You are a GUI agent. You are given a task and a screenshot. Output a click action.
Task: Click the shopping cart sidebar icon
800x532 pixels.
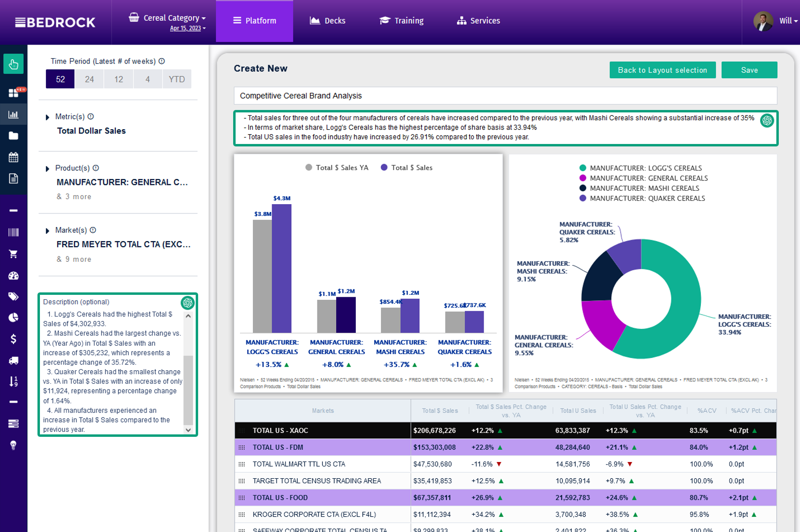tap(13, 254)
